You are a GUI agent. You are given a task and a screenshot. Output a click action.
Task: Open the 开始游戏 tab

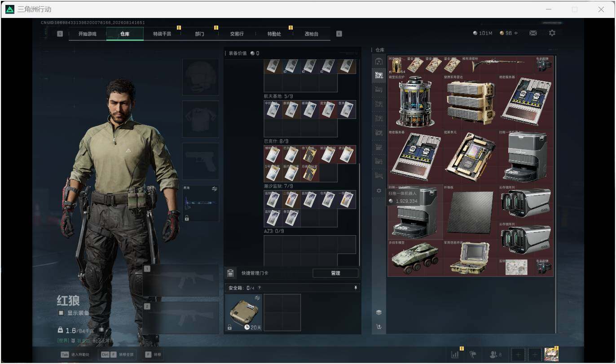[x=87, y=34]
